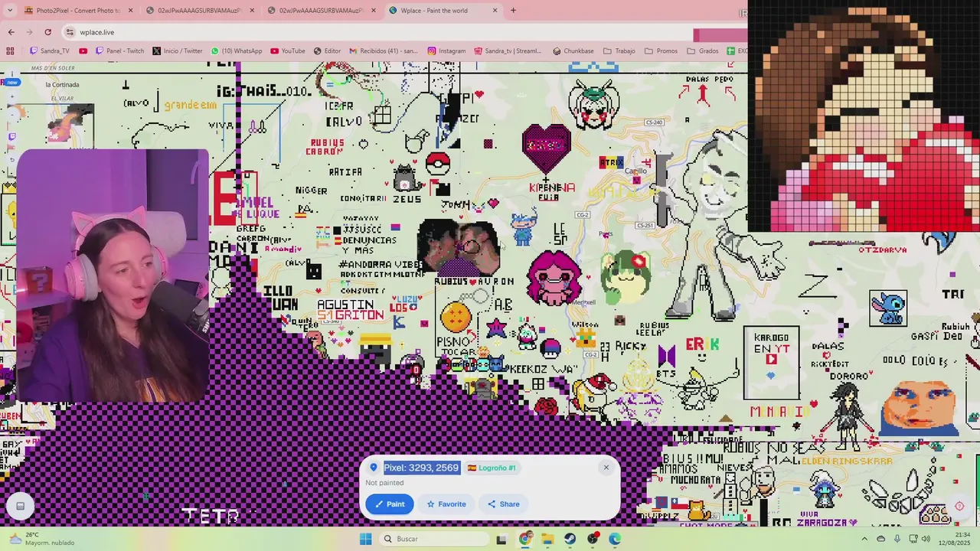View site information icon in address bar
Image resolution: width=980 pixels, height=551 pixels.
coord(70,32)
